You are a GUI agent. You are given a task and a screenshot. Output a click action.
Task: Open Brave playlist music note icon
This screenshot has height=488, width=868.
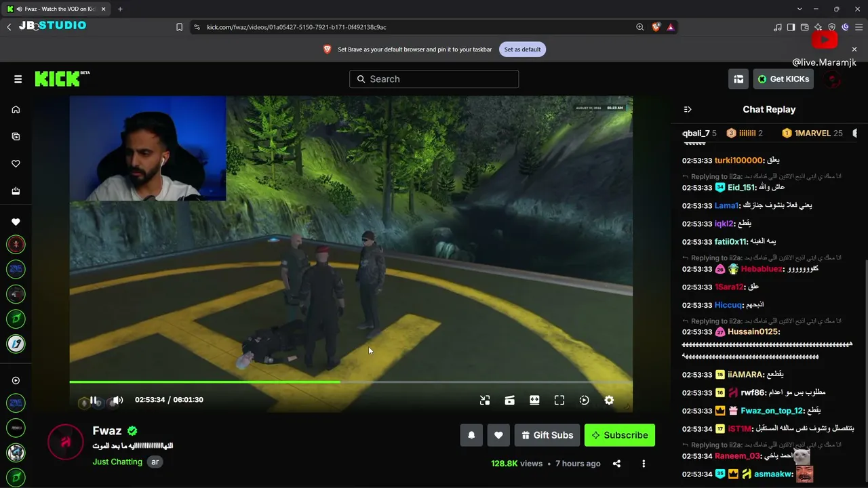click(x=777, y=27)
